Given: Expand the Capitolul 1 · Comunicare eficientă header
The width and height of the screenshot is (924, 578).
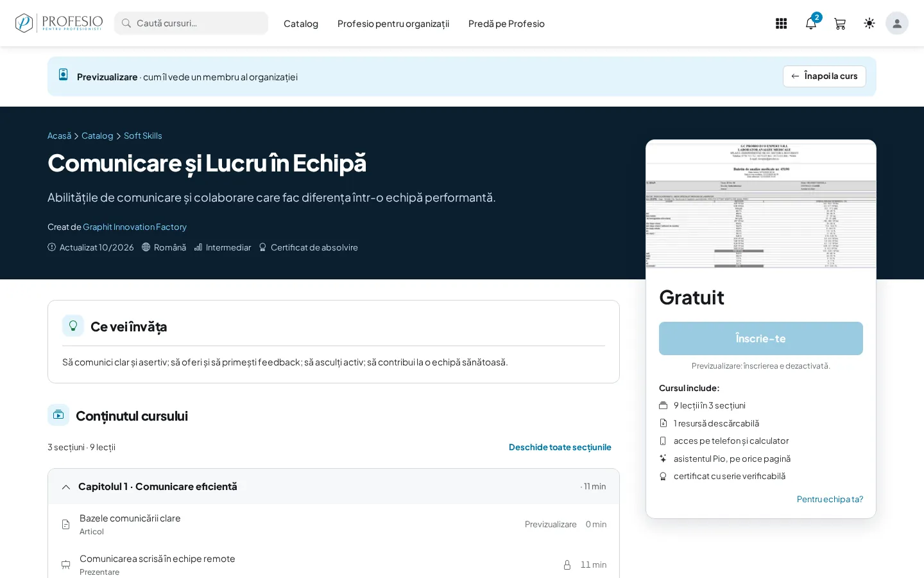Looking at the screenshot, I should click(x=334, y=487).
